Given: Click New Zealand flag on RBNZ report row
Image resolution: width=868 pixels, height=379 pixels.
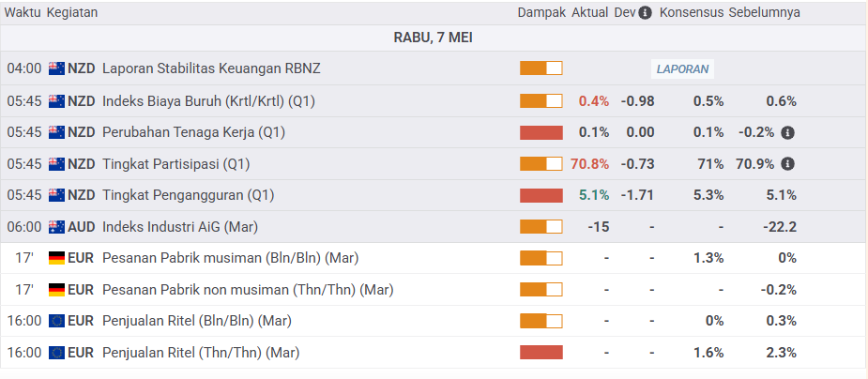Looking at the screenshot, I should point(56,68).
